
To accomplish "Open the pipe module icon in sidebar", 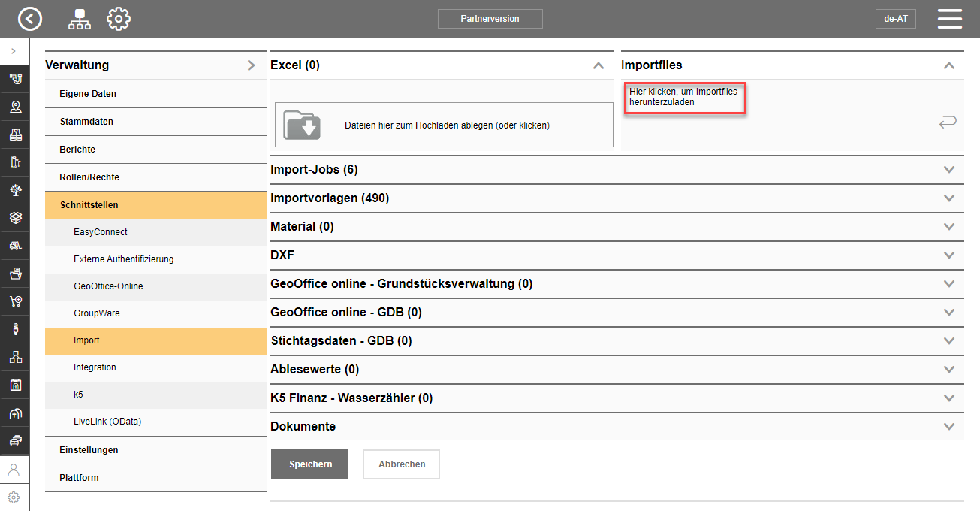I will point(15,78).
